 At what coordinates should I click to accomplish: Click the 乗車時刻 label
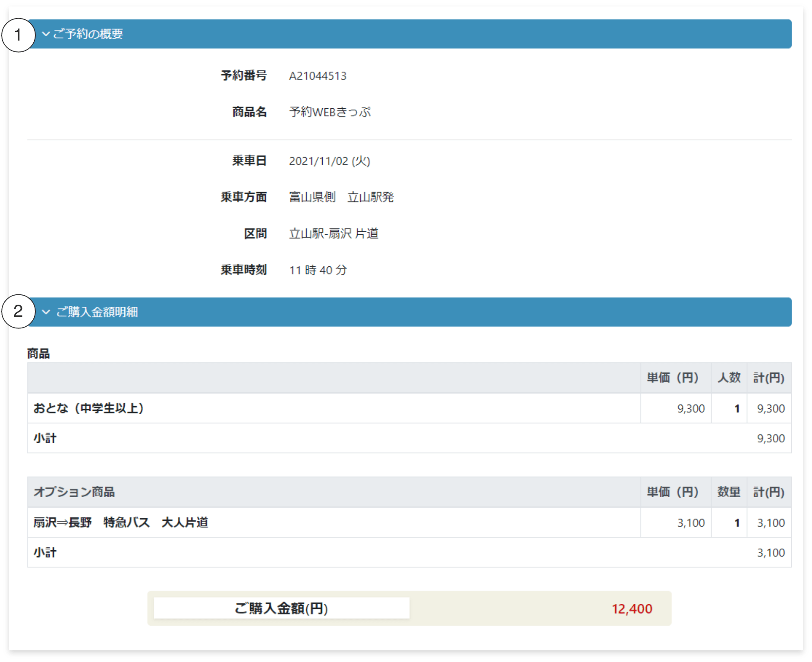click(244, 270)
